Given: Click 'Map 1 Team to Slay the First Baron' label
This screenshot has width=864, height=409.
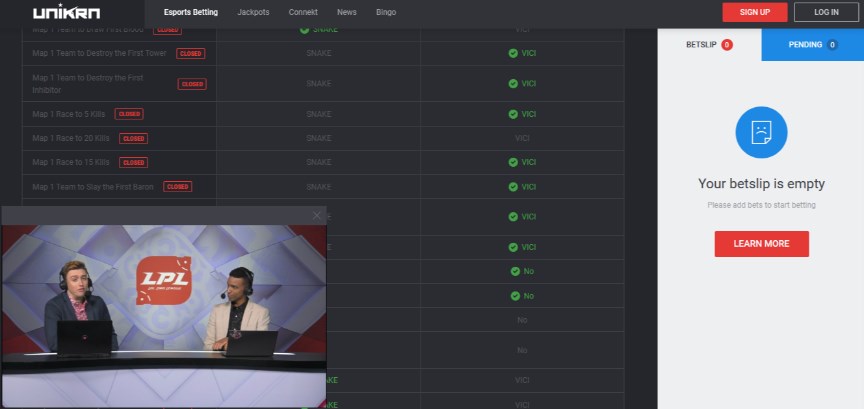Looking at the screenshot, I should coord(93,187).
